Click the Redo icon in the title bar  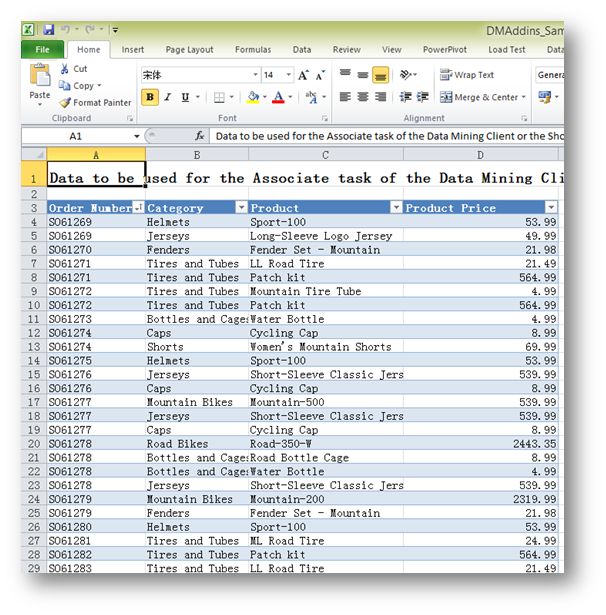tap(90, 29)
